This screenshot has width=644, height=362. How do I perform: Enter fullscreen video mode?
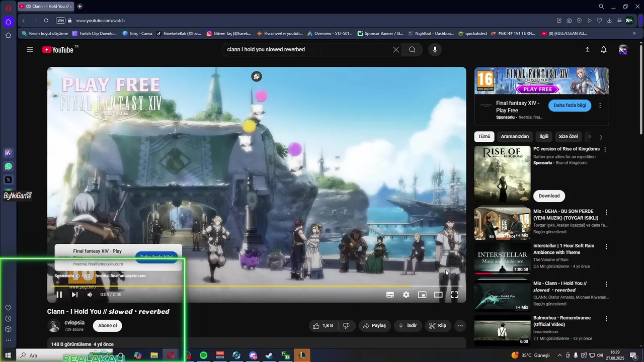(x=454, y=295)
